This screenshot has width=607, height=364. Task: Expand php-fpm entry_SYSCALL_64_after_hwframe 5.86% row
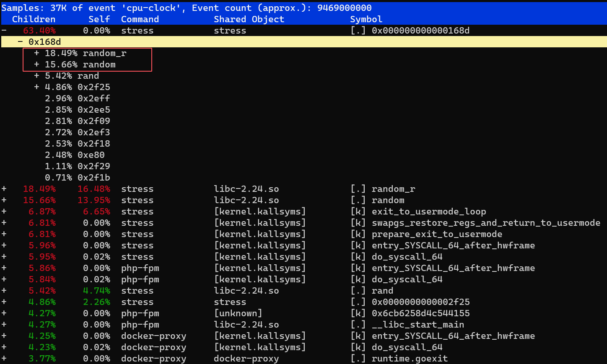point(4,268)
